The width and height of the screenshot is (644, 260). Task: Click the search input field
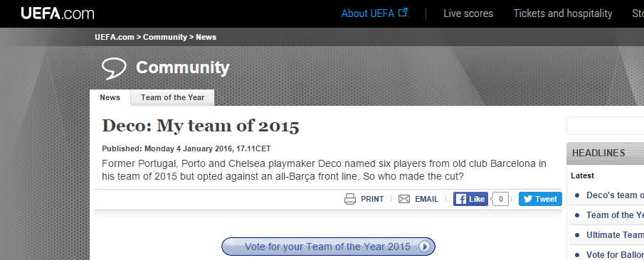pyautogui.click(x=606, y=126)
